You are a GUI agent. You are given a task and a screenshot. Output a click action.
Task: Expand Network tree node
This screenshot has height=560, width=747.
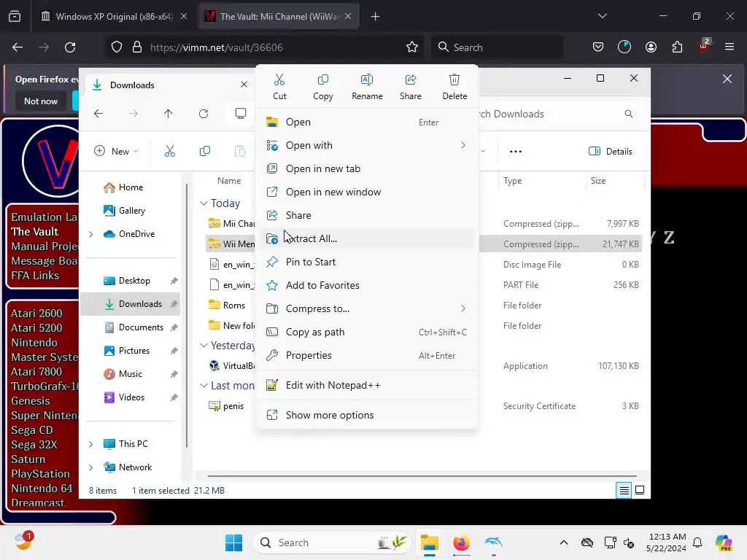[90, 467]
